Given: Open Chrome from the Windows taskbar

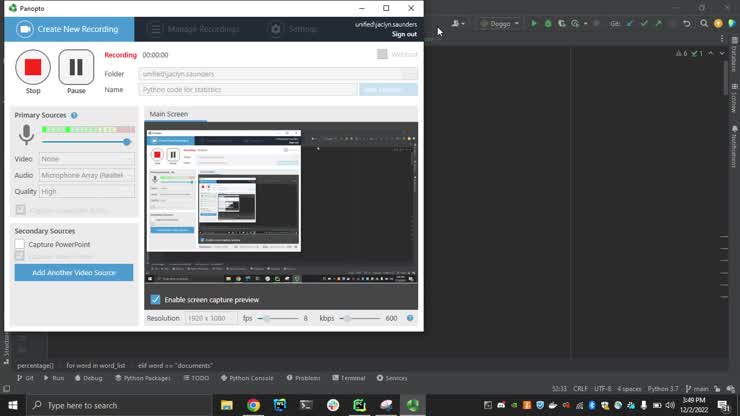Looking at the screenshot, I should coord(253,406).
